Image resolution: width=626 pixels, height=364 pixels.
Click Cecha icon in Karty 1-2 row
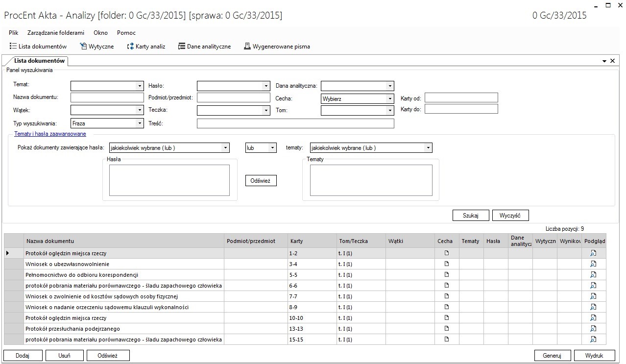coord(446,253)
